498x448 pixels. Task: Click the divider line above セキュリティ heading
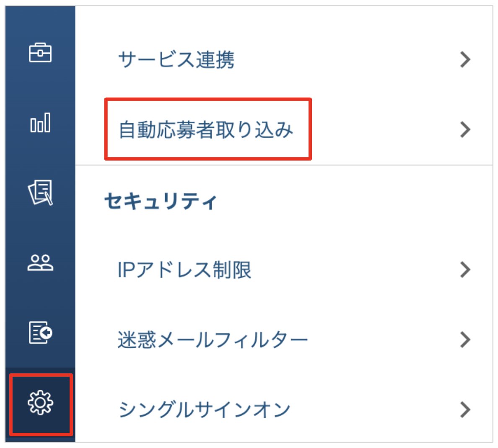point(284,165)
